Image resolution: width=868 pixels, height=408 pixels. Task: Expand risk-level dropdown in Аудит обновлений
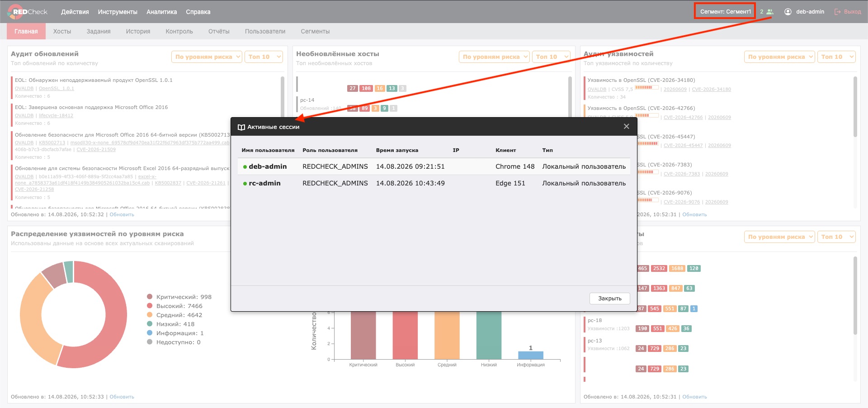coord(207,57)
